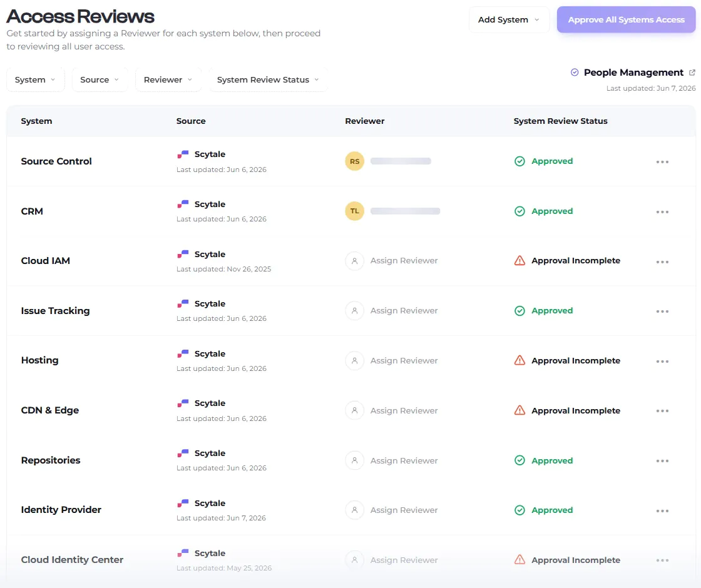
Task: Assign a reviewer to CDN & Edge
Action: pyautogui.click(x=404, y=410)
